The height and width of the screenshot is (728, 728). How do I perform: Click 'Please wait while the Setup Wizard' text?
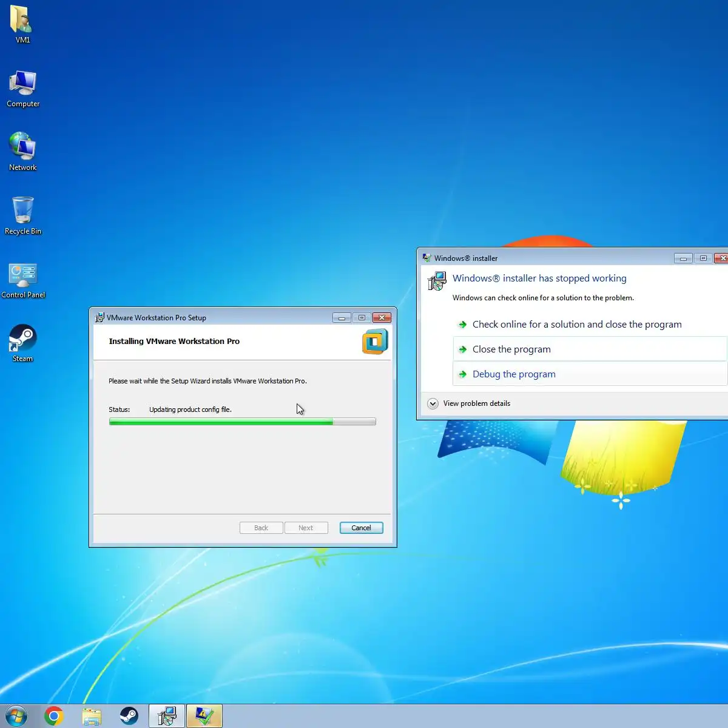[207, 381]
